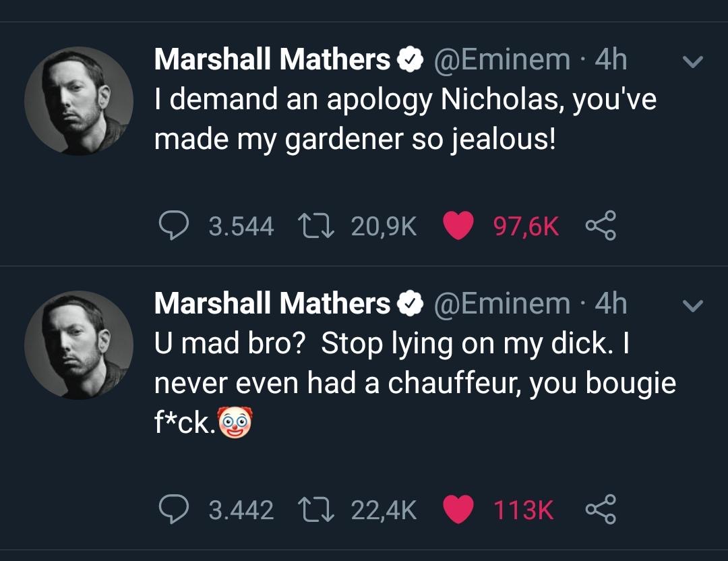Open reply on the chauffeur tweet
The image size is (728, 561).
click(x=175, y=509)
